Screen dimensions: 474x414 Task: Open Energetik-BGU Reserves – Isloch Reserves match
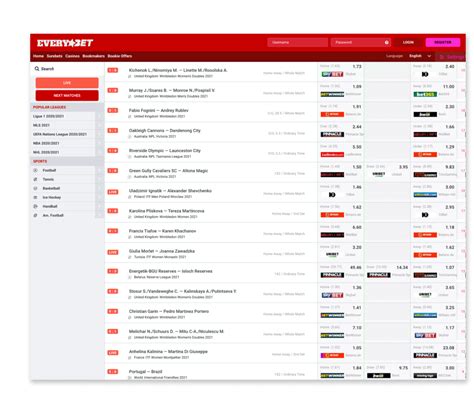coord(171,271)
